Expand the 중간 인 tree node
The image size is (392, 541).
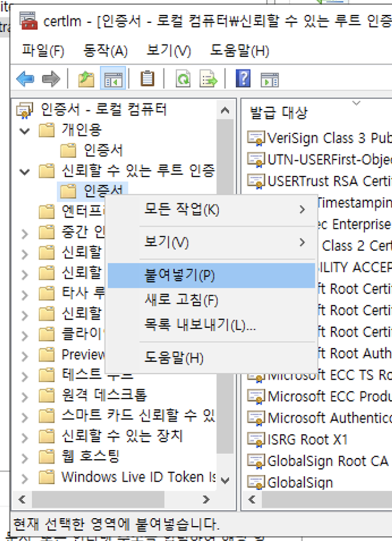tap(24, 234)
